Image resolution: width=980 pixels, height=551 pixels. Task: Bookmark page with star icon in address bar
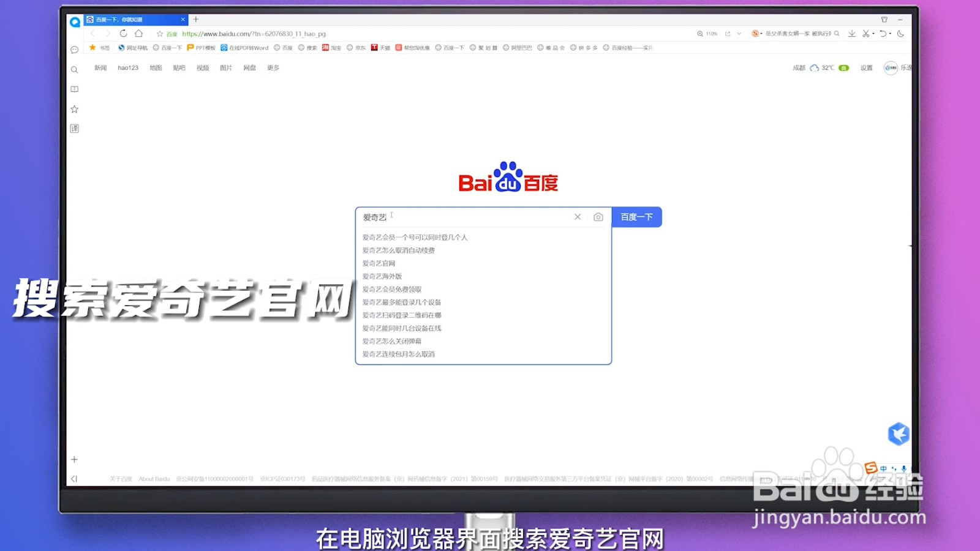click(160, 34)
